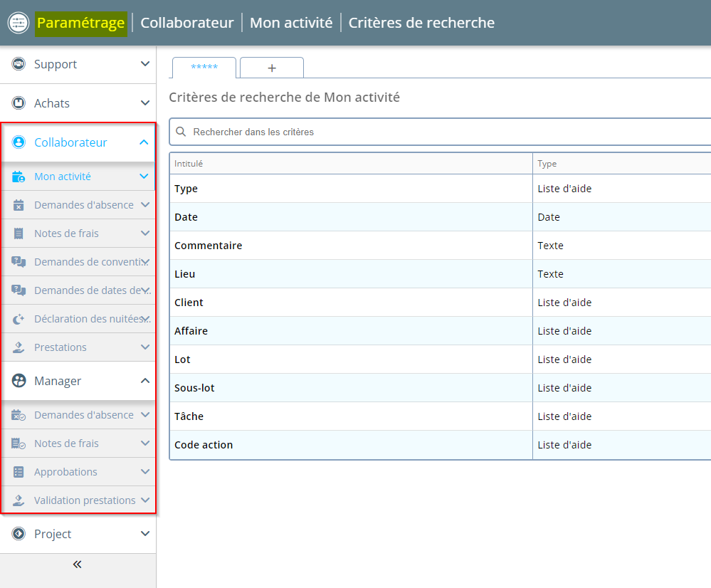Click Collaborateur in the header breadcrumb
Image resolution: width=711 pixels, height=588 pixels.
click(x=187, y=23)
